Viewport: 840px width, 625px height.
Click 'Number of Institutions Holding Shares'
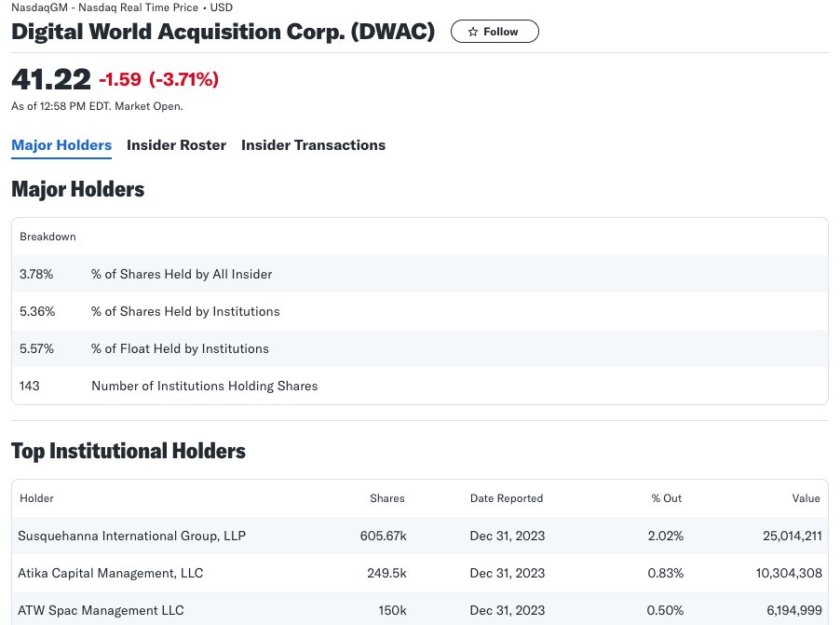205,386
